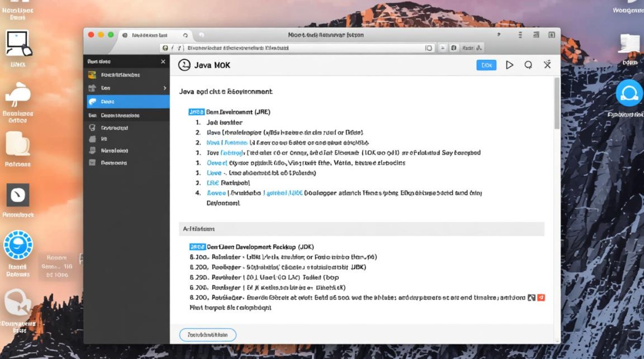This screenshot has height=359, width=644.
Task: Close the dark sidebar panel with X
Action: point(163,62)
